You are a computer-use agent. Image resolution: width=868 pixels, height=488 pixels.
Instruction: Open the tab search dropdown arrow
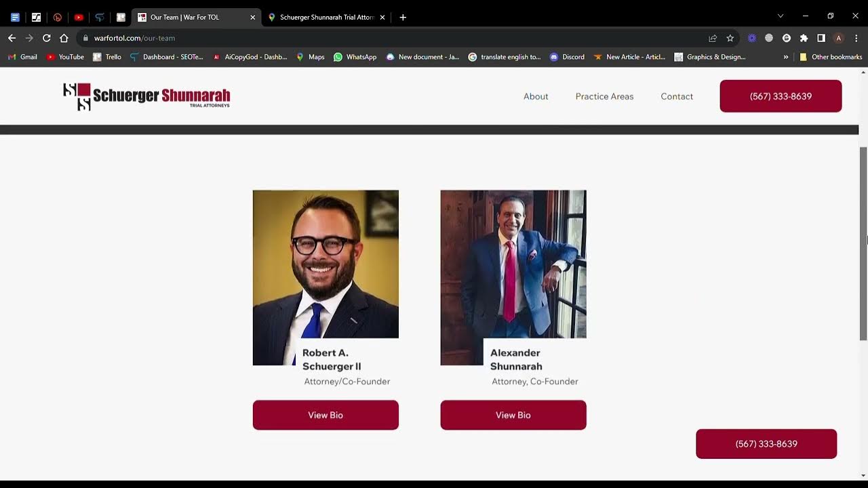(x=781, y=16)
